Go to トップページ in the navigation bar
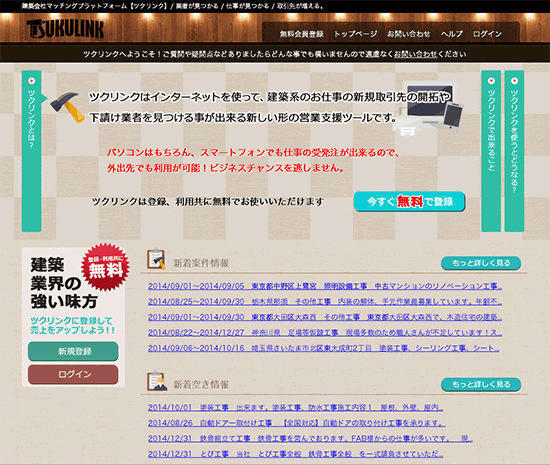The width and height of the screenshot is (550, 465). tap(355, 34)
